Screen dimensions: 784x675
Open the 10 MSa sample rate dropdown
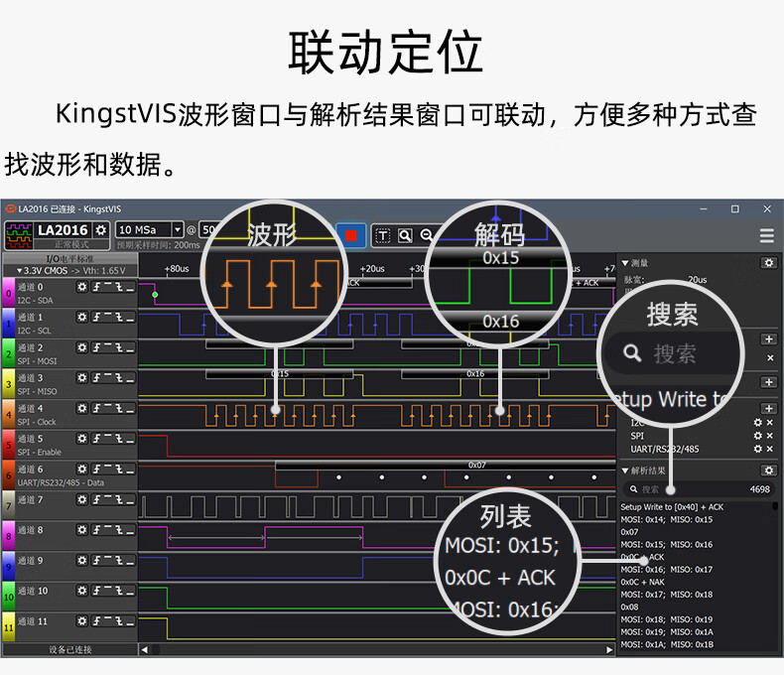coord(178,230)
